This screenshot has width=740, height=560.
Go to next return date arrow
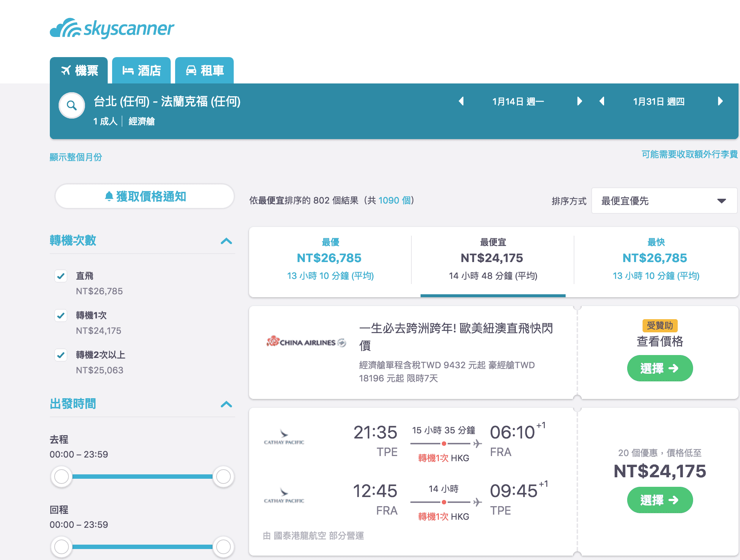(x=720, y=101)
